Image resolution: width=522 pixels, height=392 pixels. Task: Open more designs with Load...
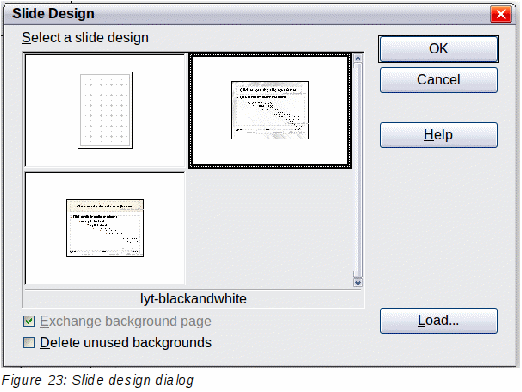tap(439, 321)
